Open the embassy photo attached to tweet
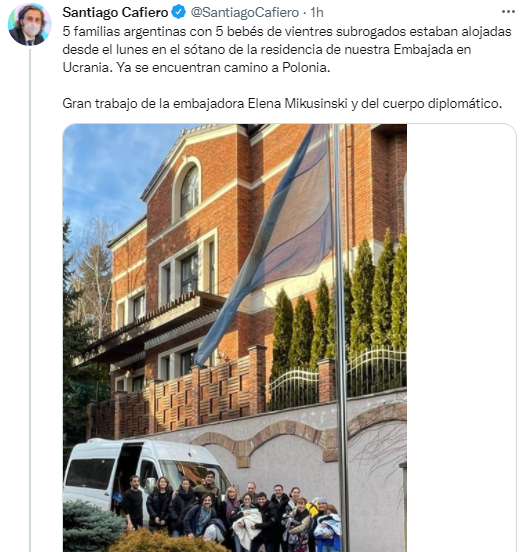Viewport: 527px width, 552px height. [235, 338]
